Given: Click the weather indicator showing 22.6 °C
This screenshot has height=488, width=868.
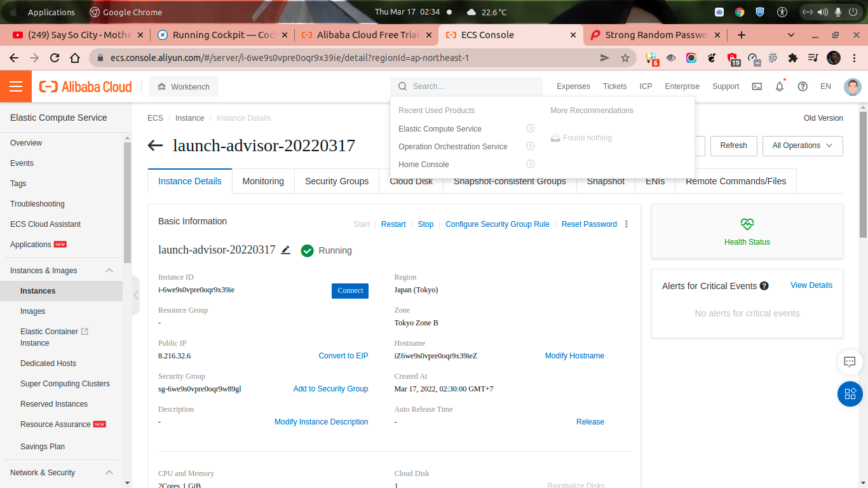Looking at the screenshot, I should coord(487,12).
